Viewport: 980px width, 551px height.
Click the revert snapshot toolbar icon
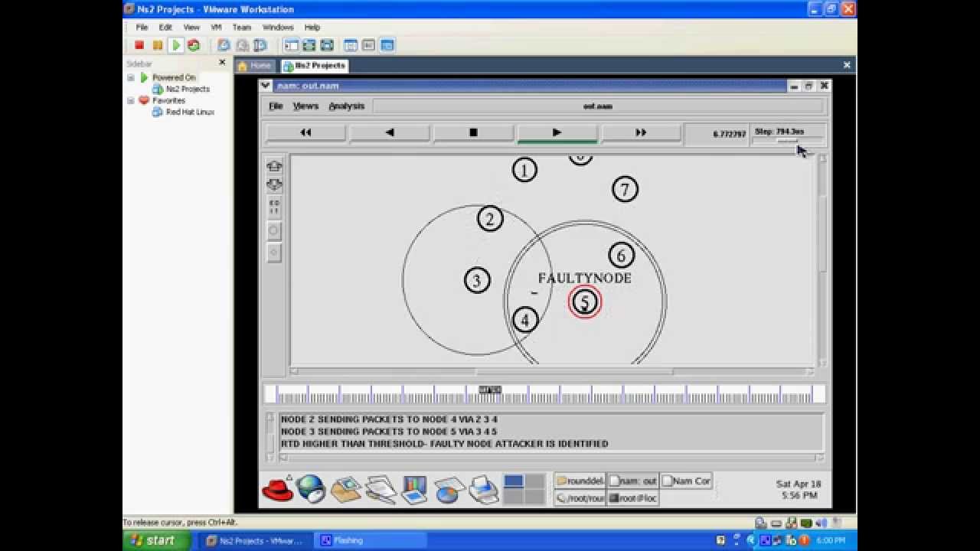point(242,45)
